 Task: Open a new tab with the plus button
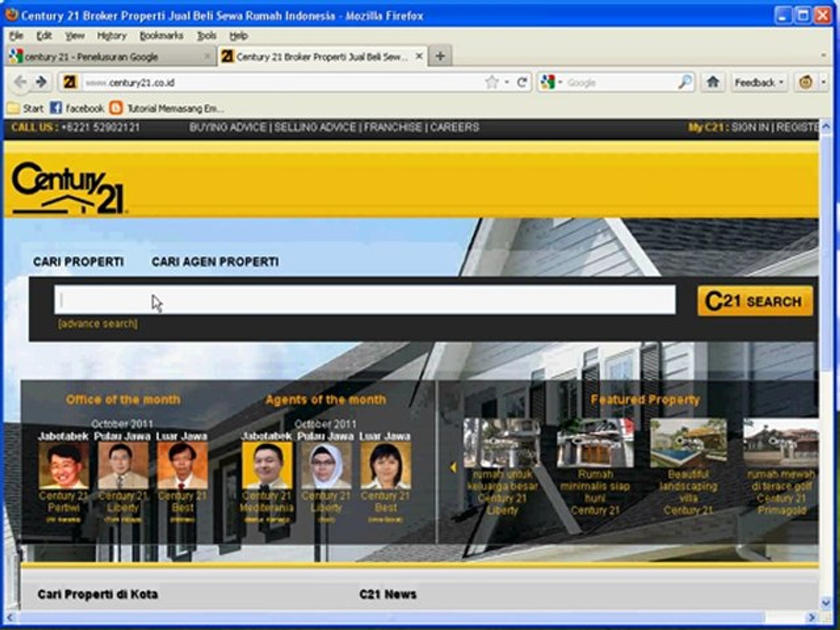[x=440, y=56]
